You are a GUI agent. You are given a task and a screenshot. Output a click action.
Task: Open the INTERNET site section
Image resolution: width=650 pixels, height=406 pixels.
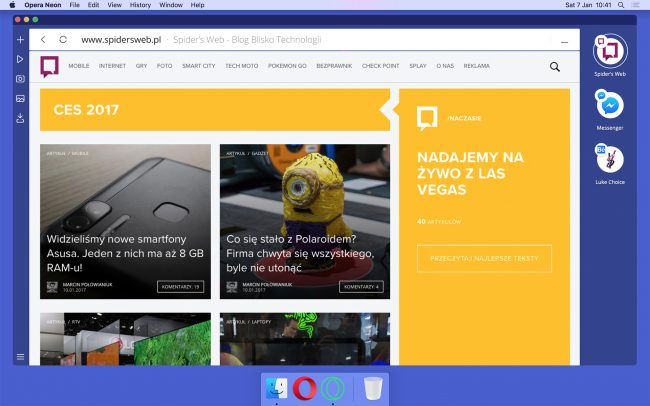[x=112, y=66]
